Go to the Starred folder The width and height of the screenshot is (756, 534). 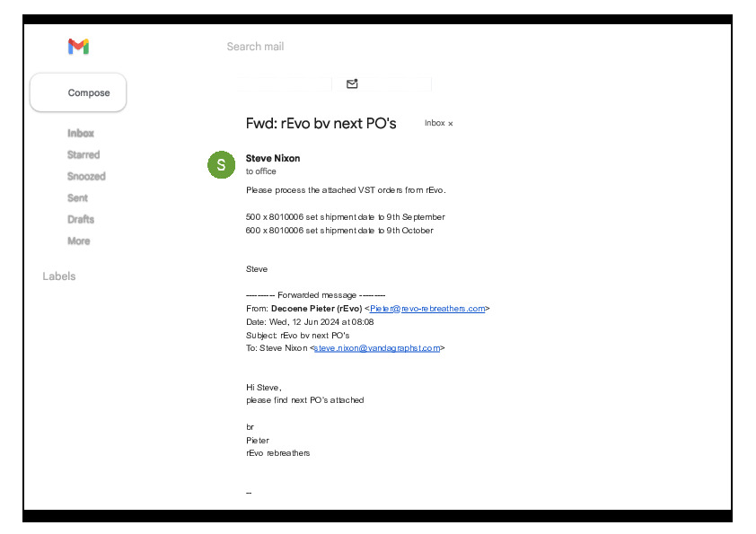[x=84, y=154]
